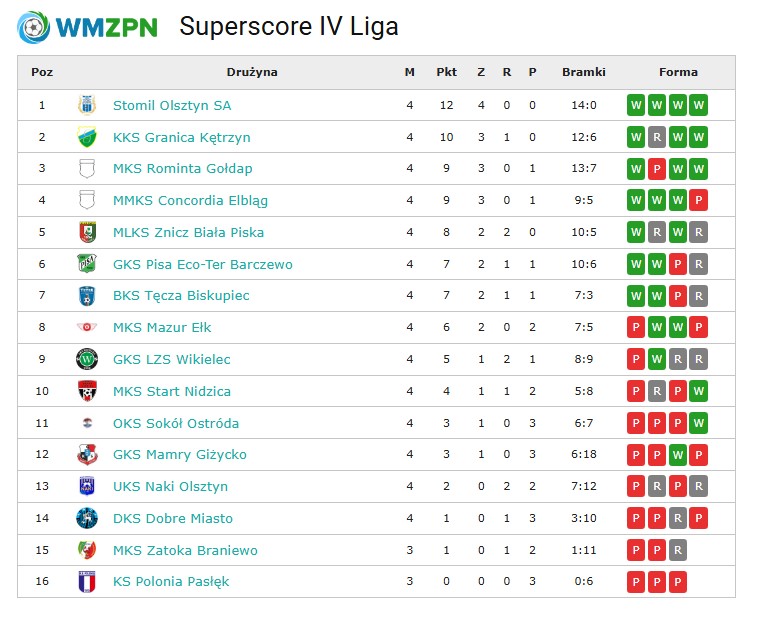The width and height of the screenshot is (761, 618).
Task: Click the KKS Granica Kętrzyn crest
Action: pyautogui.click(x=87, y=137)
